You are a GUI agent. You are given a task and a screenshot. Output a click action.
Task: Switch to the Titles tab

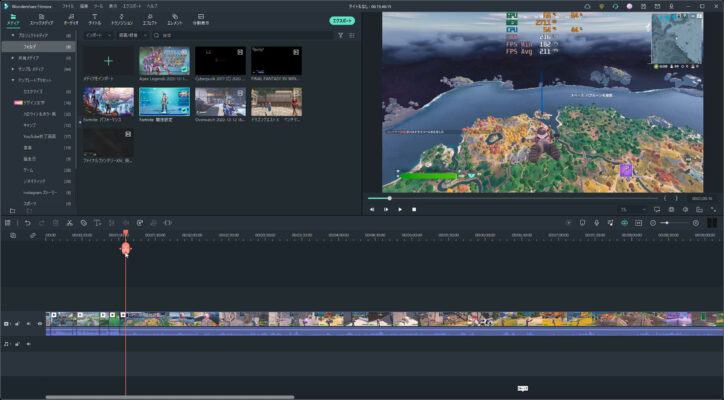[95, 19]
